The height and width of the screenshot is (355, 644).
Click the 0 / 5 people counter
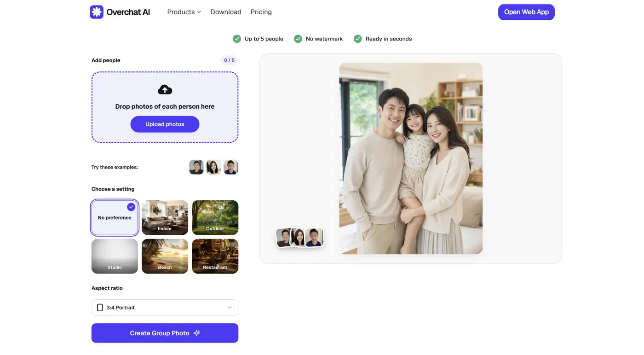click(229, 60)
